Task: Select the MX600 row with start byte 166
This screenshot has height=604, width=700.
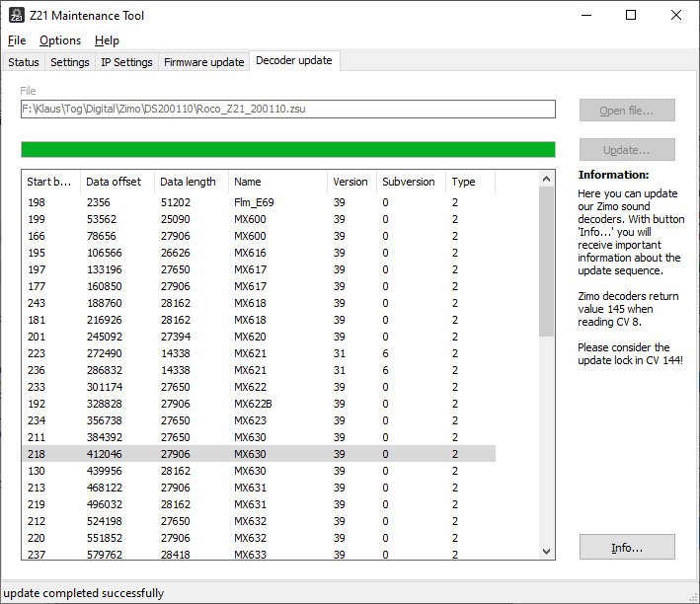Action: [x=259, y=236]
